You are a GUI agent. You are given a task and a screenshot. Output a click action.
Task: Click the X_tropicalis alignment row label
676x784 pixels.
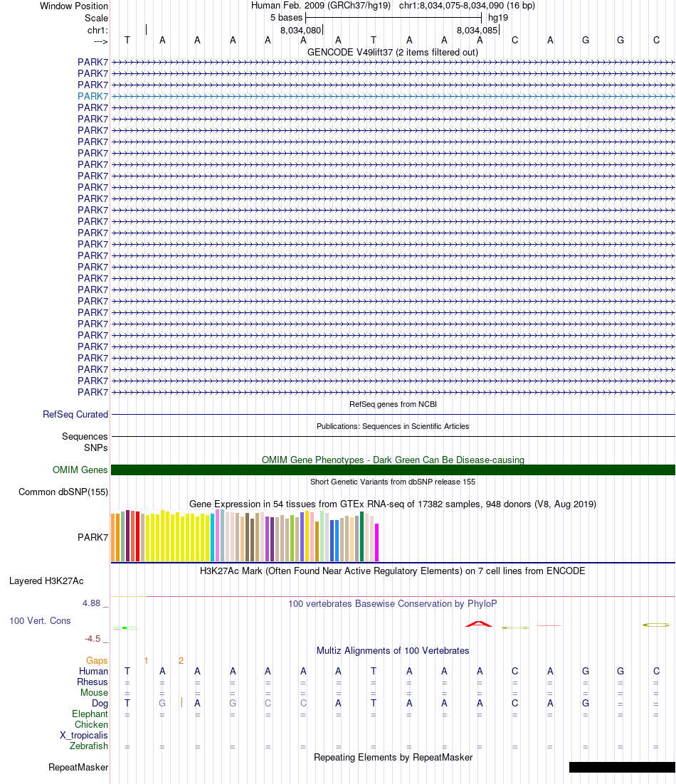[84, 735]
